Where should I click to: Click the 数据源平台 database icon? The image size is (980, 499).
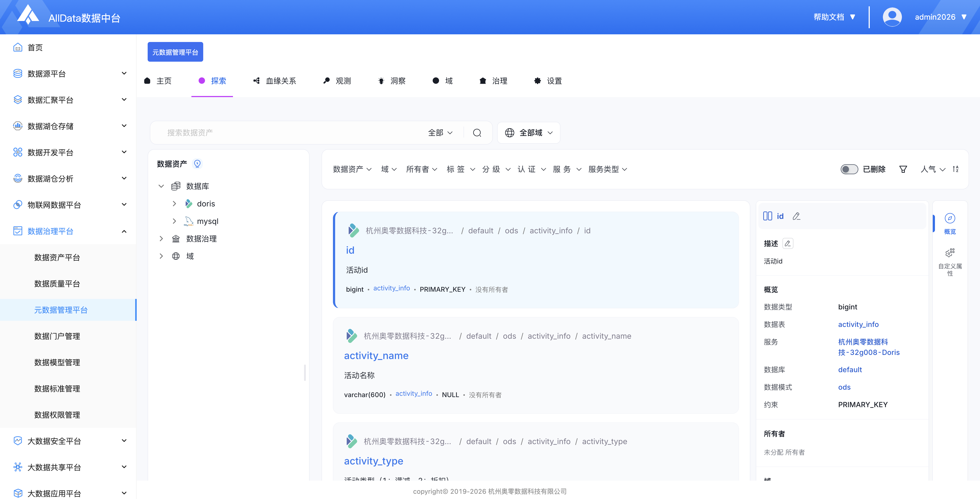(17, 73)
